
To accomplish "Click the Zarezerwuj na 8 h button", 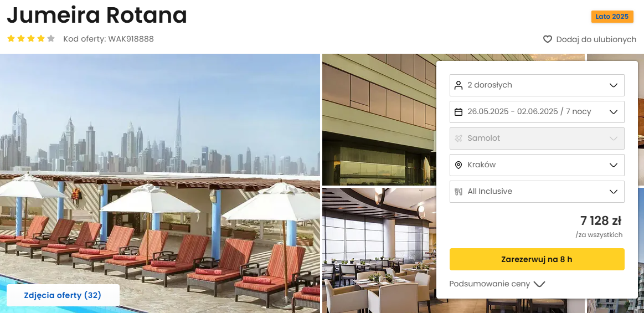I will pyautogui.click(x=537, y=259).
